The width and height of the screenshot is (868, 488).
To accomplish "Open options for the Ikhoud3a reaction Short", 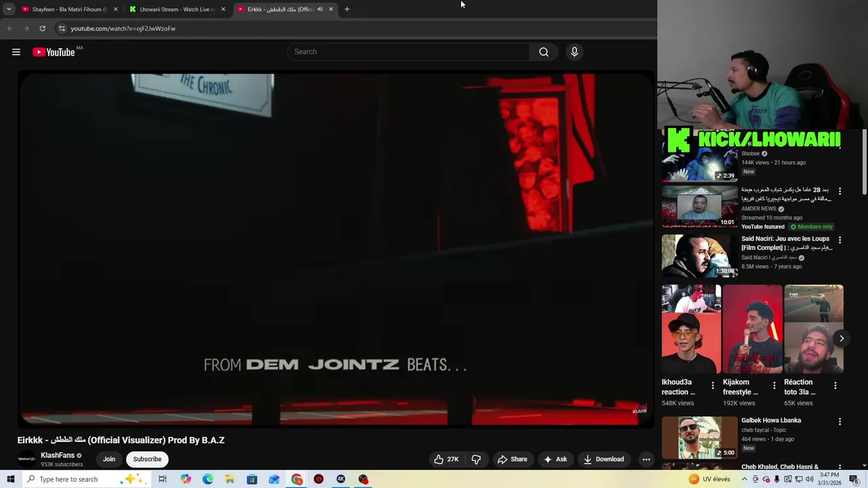I will [712, 386].
